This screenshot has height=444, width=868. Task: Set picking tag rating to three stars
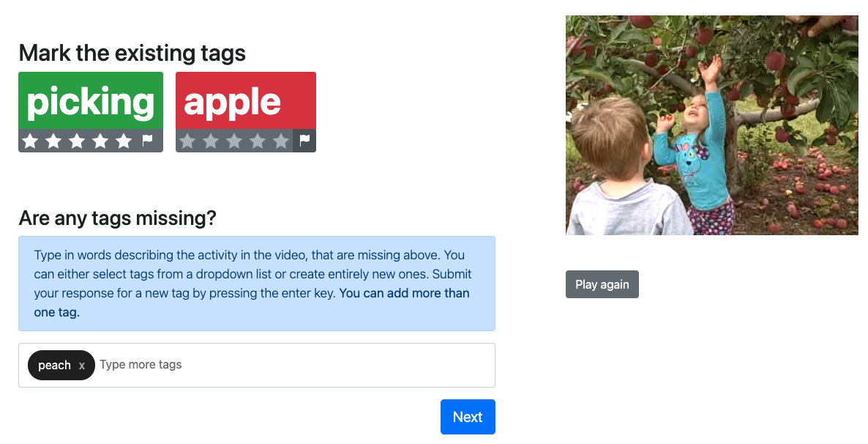point(77,141)
